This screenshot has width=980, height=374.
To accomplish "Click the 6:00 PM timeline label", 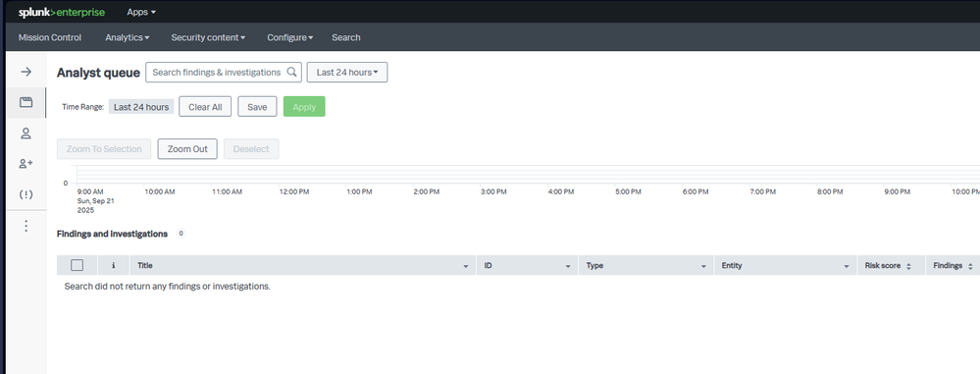I will coord(695,192).
